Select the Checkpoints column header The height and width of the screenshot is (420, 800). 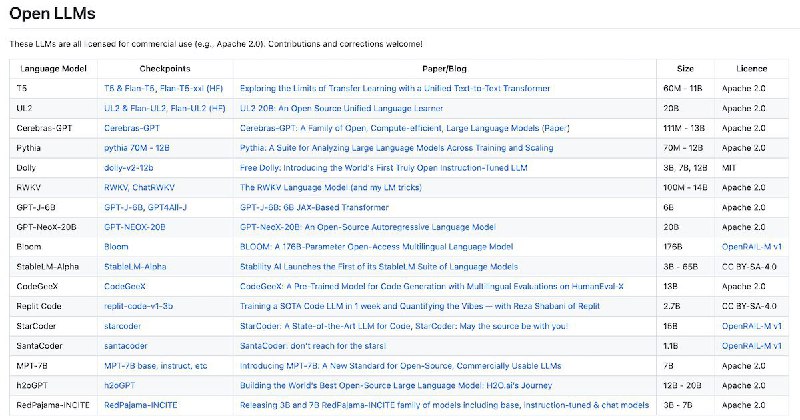pos(165,68)
